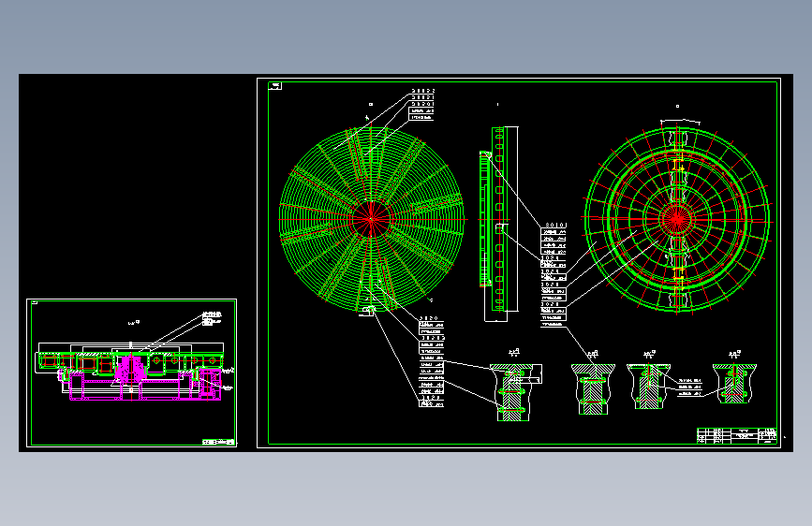Select the small assembly drawing sheet at lower left

(x=131, y=373)
